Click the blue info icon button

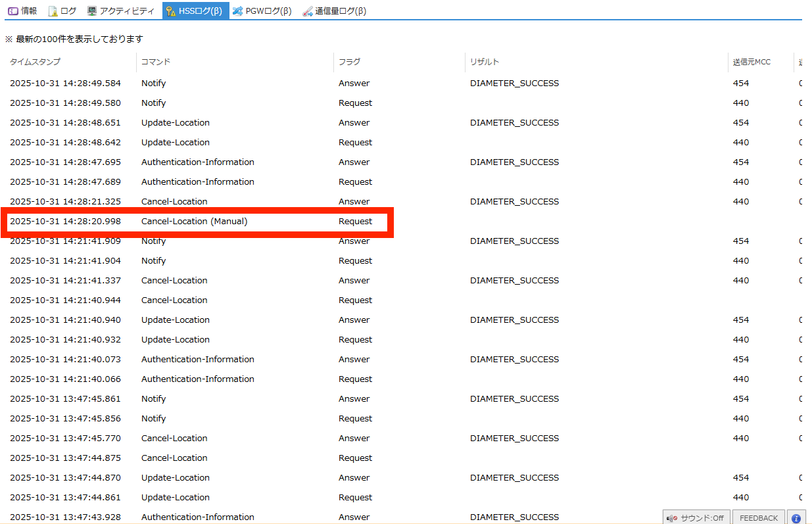[796, 518]
